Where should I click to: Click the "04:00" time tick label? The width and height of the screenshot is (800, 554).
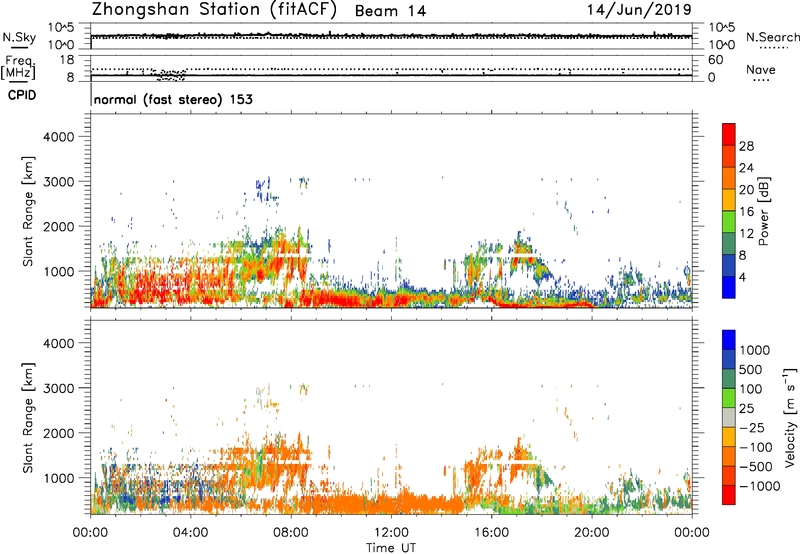(x=190, y=533)
